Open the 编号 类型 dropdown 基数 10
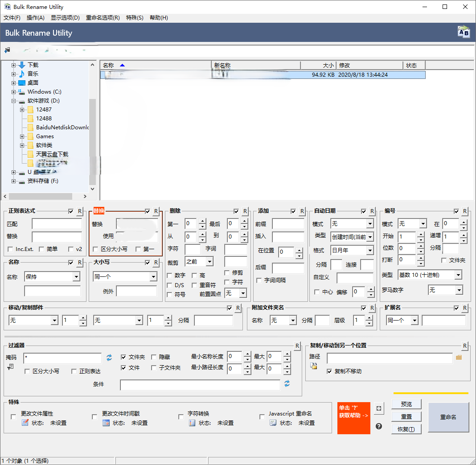This screenshot has width=476, height=465. (x=430, y=275)
